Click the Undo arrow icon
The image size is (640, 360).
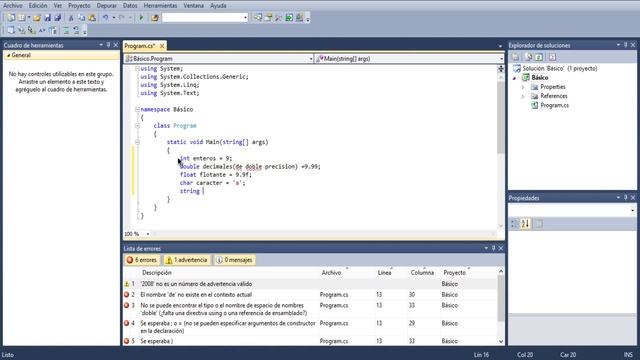pyautogui.click(x=106, y=18)
